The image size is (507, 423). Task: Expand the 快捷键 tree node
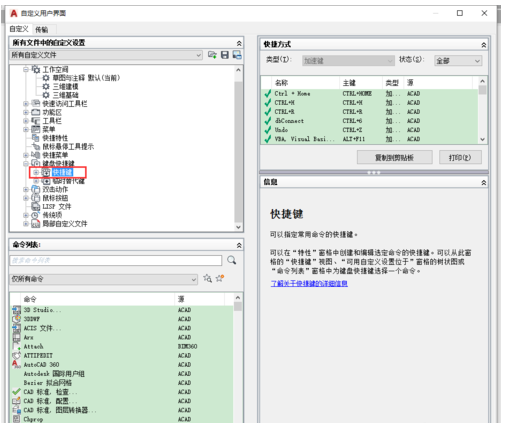click(x=36, y=172)
